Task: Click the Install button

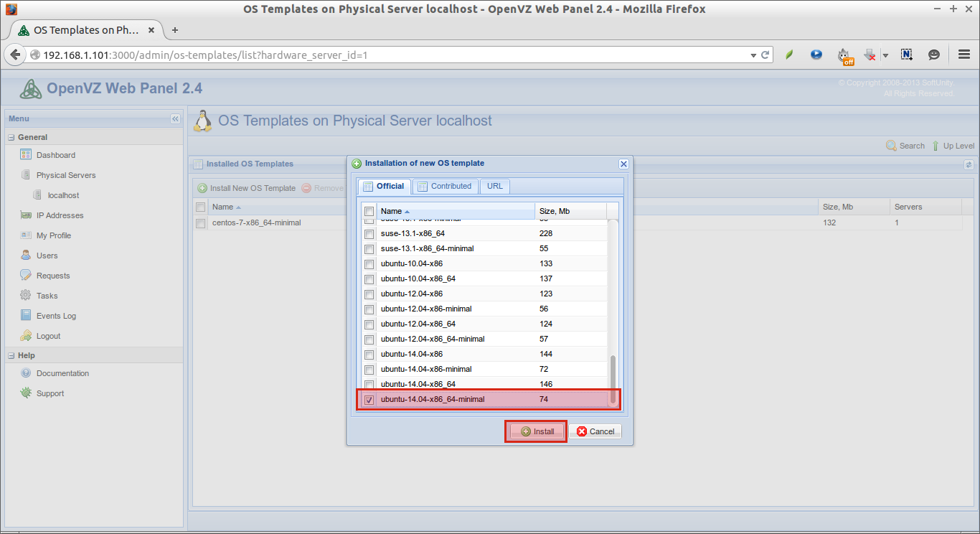Action: click(537, 431)
